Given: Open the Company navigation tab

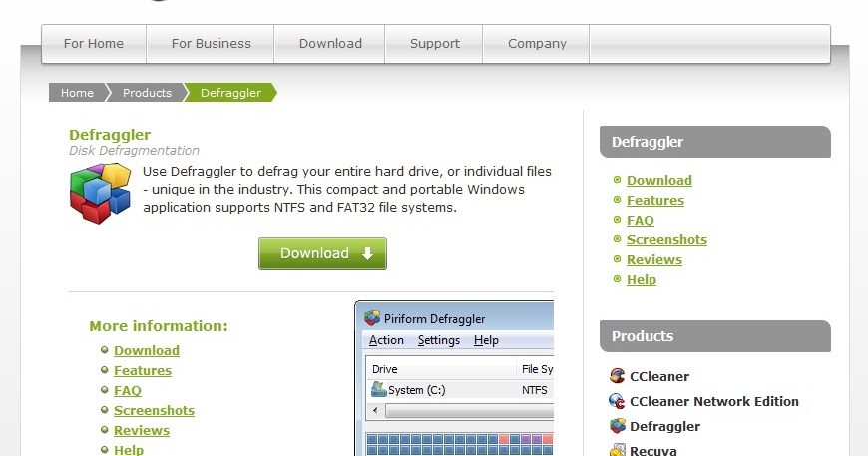Looking at the screenshot, I should coord(537,44).
